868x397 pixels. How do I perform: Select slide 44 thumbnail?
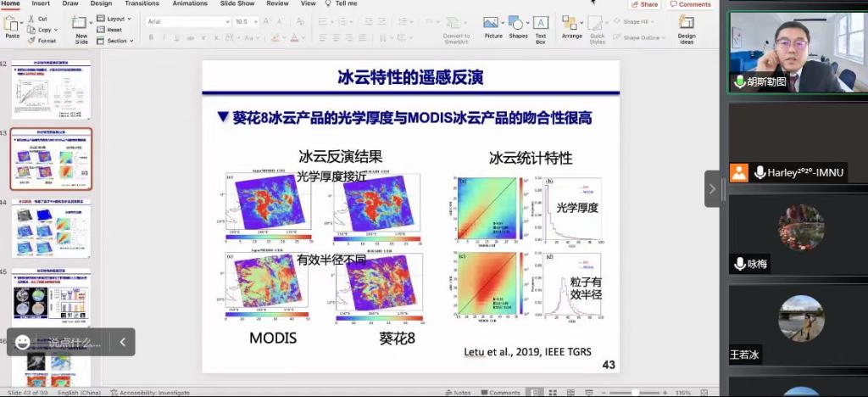coord(51,228)
